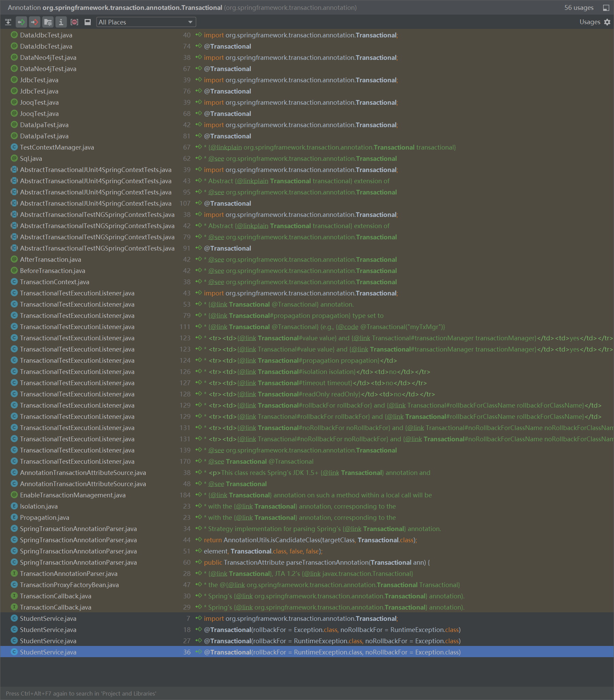This screenshot has height=700, width=614.
Task: Select AbstractTransactionalJUnit4SpringContextTests.java usage at line 107
Action: (x=307, y=203)
